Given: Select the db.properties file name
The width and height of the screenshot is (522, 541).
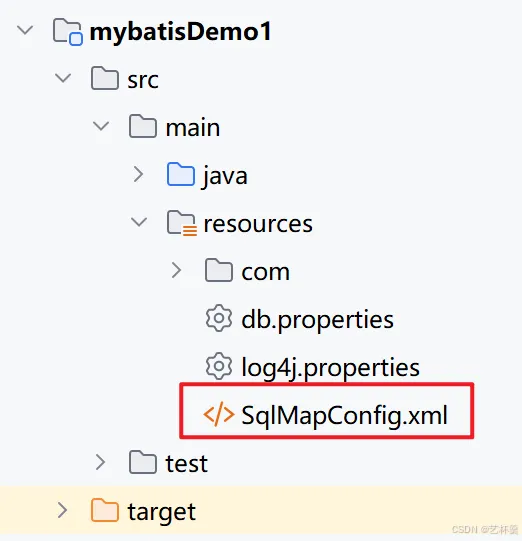Looking at the screenshot, I should [x=317, y=320].
